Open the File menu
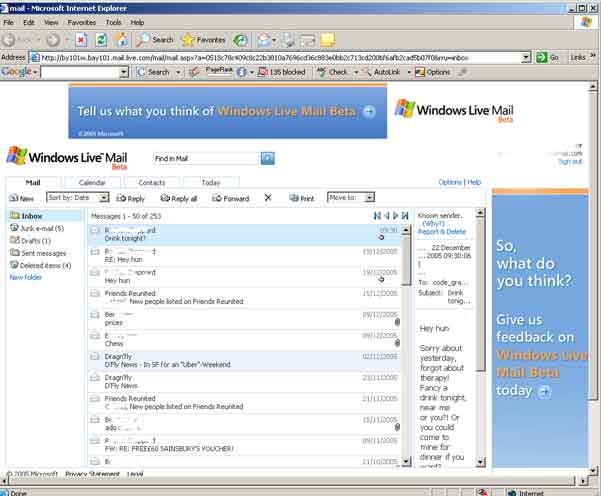The image size is (601, 496). (8, 23)
